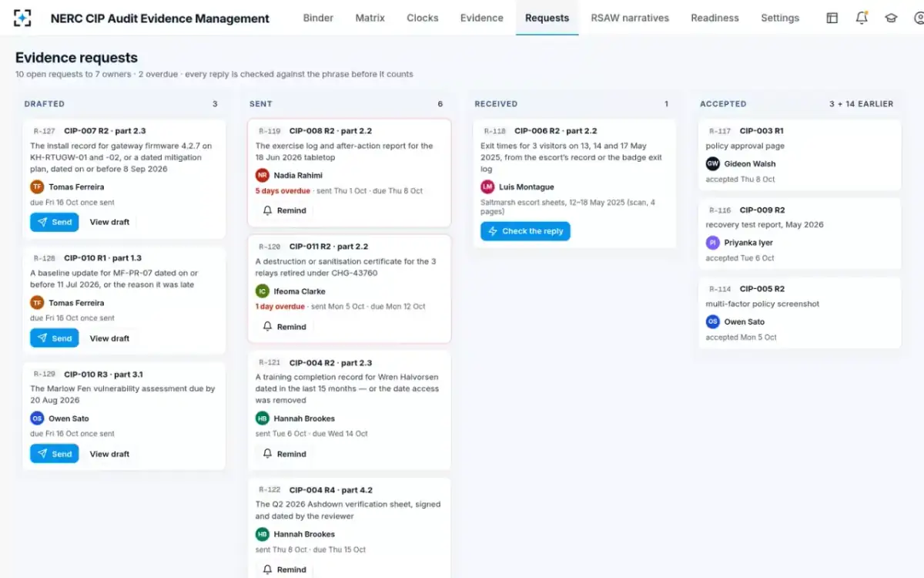Click the app logo icon in the header

pyautogui.click(x=23, y=18)
